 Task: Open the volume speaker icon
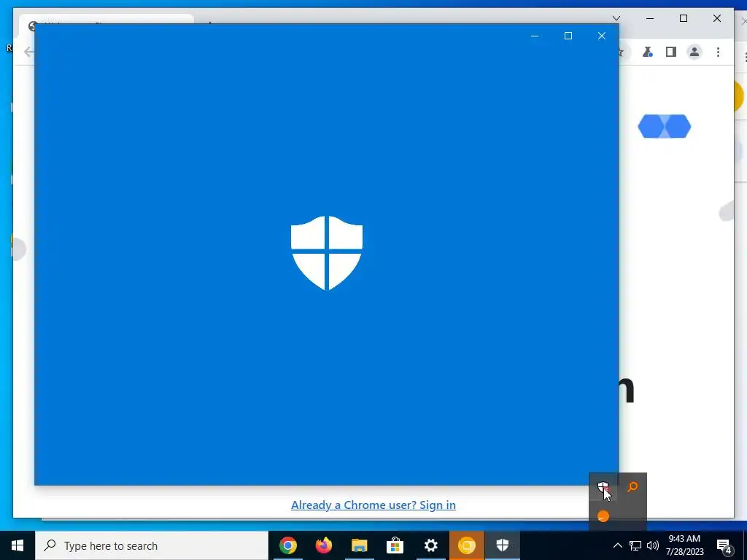(653, 545)
